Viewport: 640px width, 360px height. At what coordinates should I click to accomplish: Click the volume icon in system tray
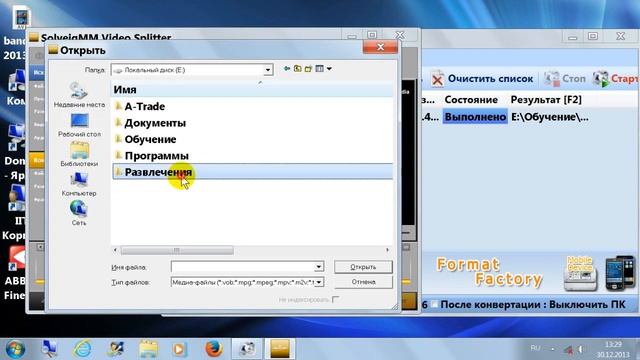tap(580, 349)
